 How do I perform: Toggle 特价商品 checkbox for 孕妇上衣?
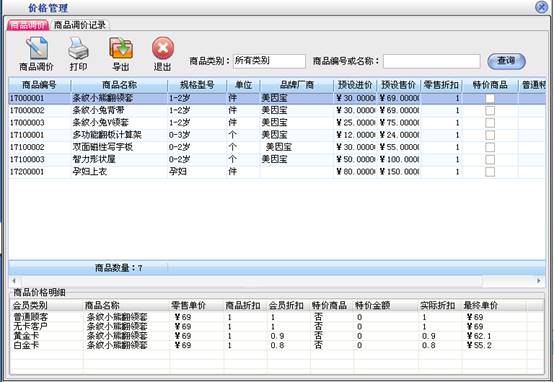pos(490,172)
